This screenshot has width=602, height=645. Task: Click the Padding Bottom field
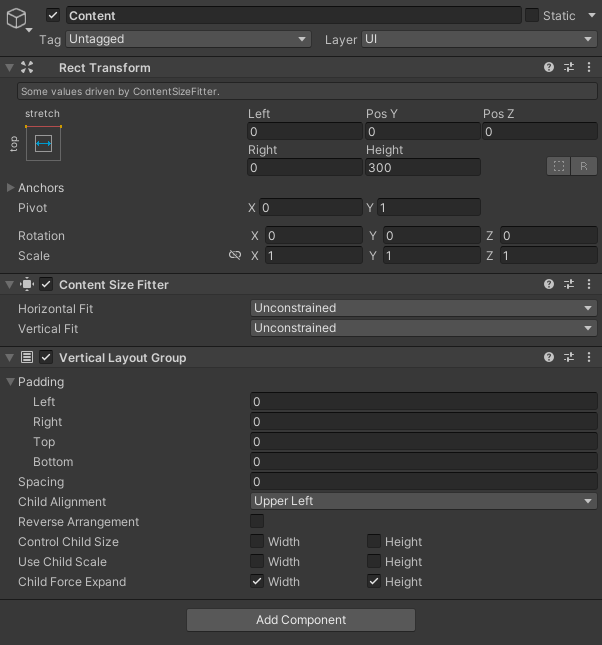pos(424,461)
